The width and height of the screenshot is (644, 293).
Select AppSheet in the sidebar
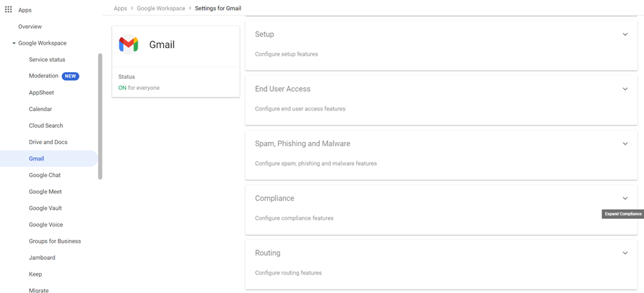[x=42, y=93]
